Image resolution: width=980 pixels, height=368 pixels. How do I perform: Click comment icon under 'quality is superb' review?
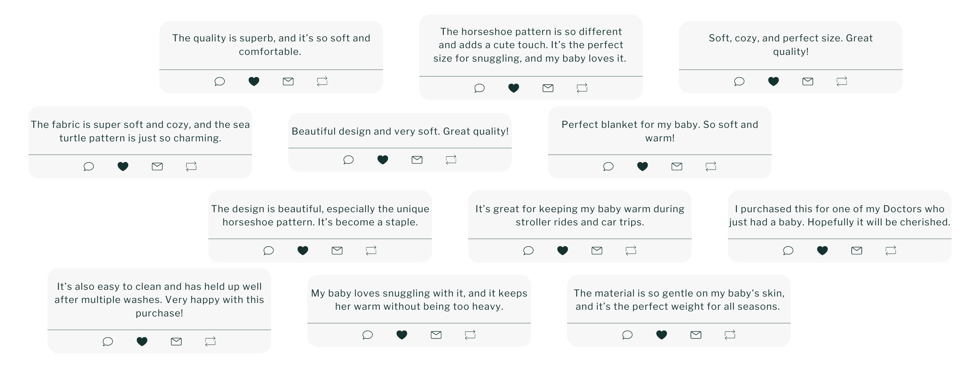coord(220,82)
